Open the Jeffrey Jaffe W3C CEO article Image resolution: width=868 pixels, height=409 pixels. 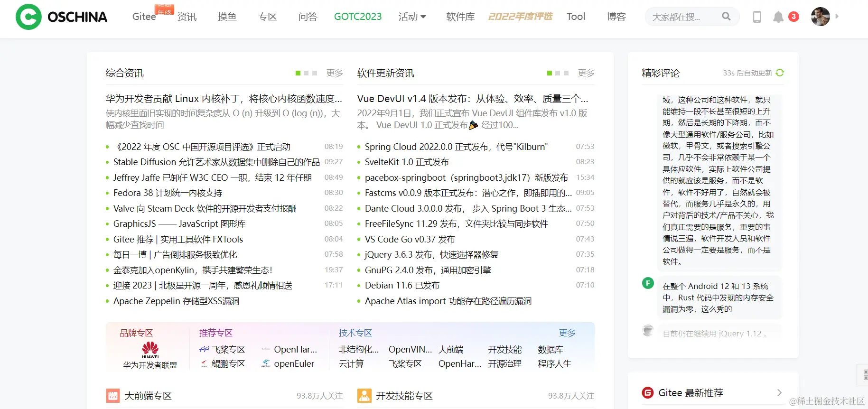coord(213,177)
